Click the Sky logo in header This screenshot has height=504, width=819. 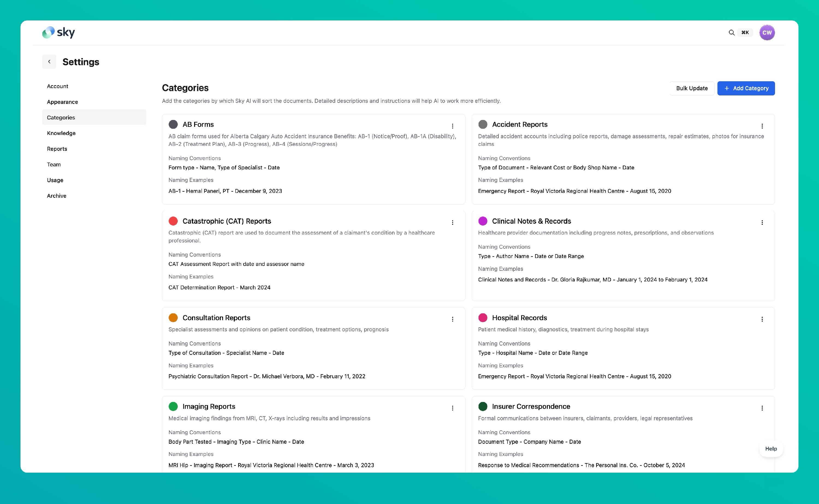(x=58, y=32)
